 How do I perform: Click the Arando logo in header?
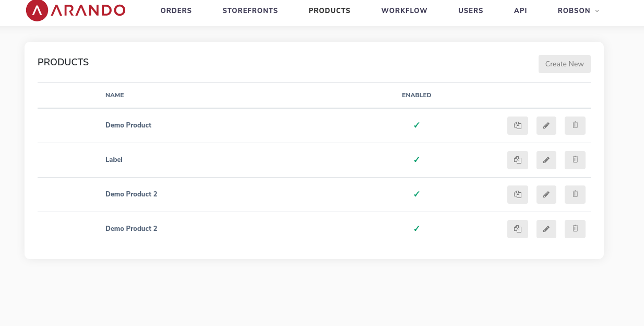pos(76,10)
